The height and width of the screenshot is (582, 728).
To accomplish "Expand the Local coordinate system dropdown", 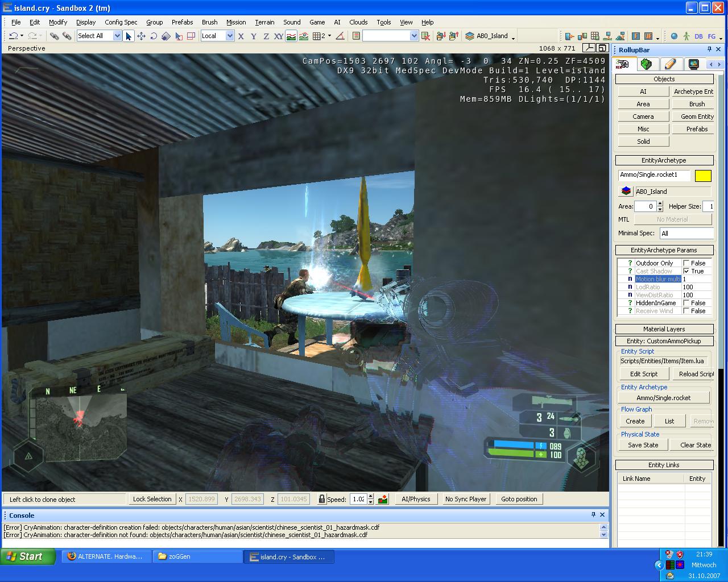I will coord(230,36).
